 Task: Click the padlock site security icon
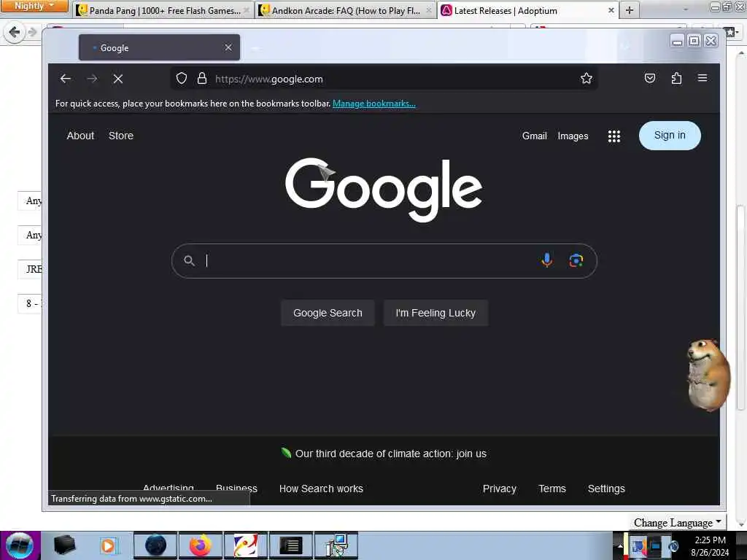pos(202,79)
